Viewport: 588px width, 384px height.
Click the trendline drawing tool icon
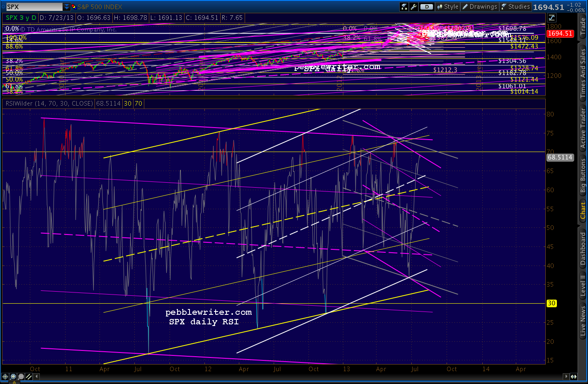29,377
